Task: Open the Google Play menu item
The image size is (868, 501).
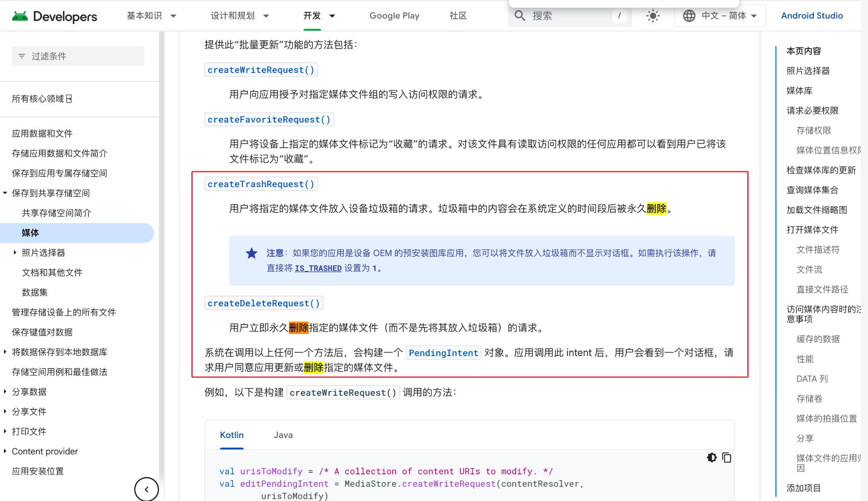Action: tap(394, 16)
